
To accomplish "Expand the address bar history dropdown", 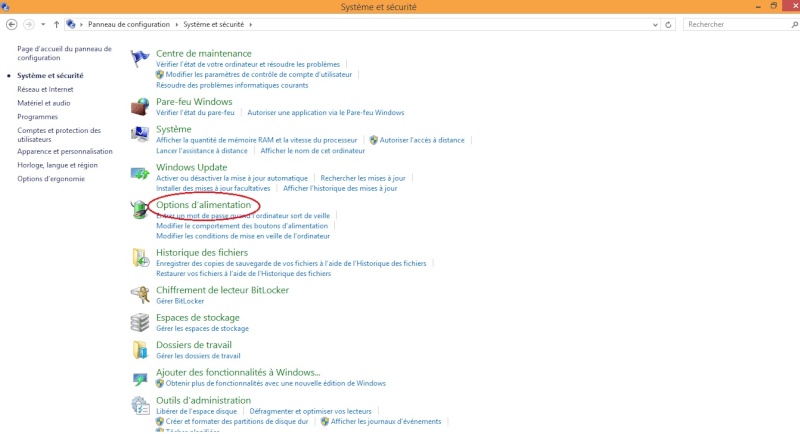I will pos(655,24).
